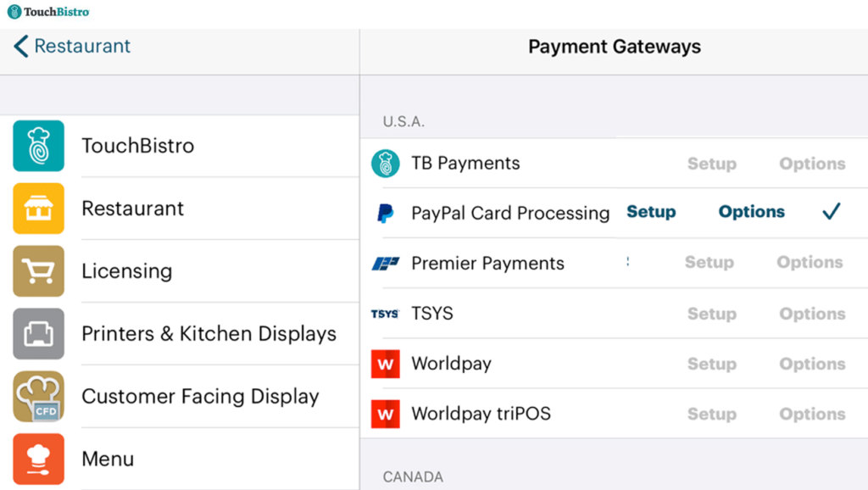Click Options for TSYS
This screenshot has height=490, width=868.
812,314
